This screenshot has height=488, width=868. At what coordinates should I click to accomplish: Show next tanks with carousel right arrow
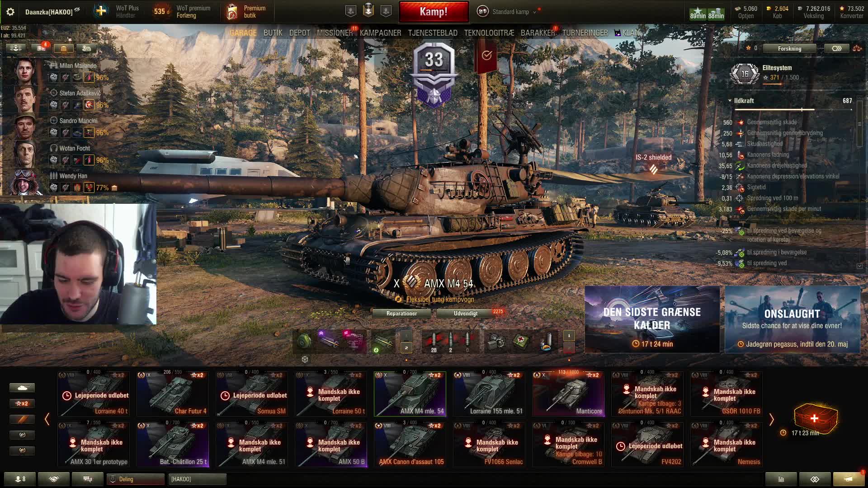pos(772,419)
